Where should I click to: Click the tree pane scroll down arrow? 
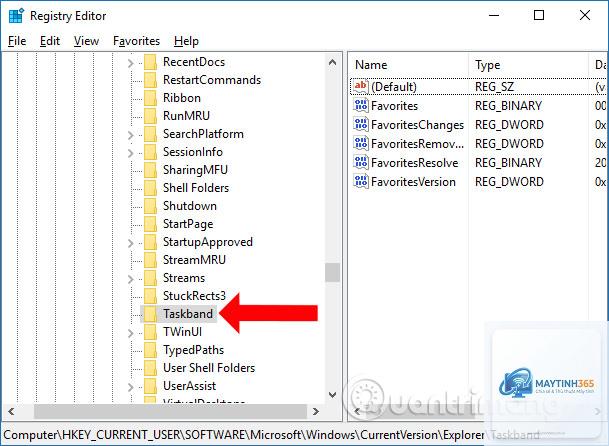pyautogui.click(x=332, y=395)
